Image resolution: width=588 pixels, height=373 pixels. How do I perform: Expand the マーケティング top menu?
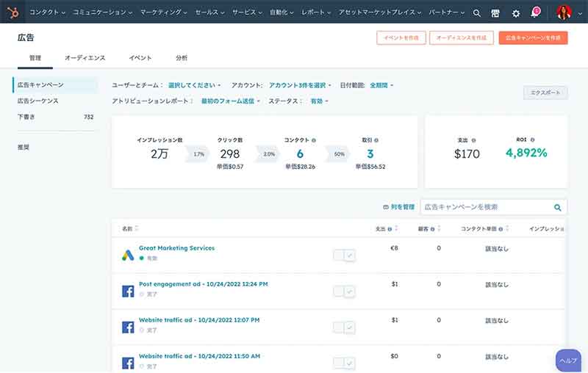(x=163, y=12)
